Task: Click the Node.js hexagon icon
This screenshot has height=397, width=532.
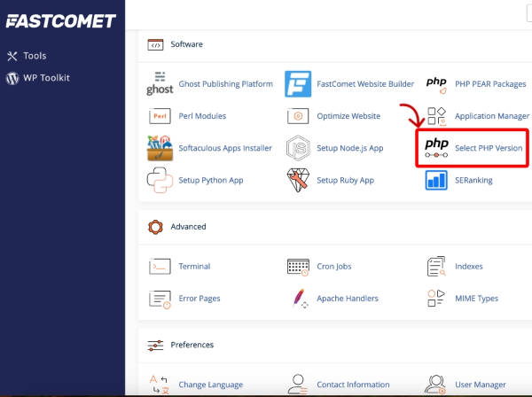Action: [298, 148]
